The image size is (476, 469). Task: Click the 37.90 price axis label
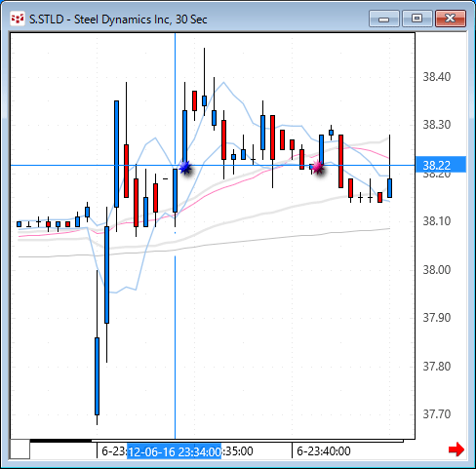437,317
